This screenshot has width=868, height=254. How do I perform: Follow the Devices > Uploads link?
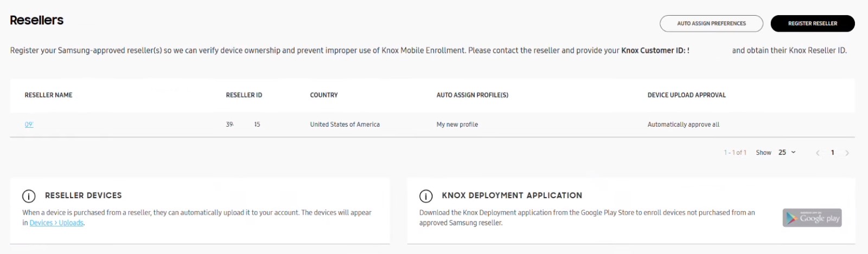[56, 223]
